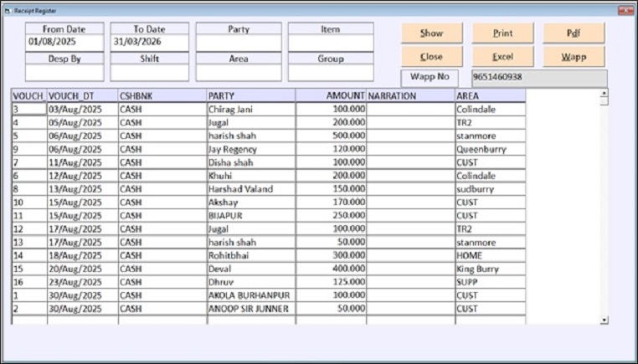This screenshot has width=638, height=364.
Task: Select party cell Jay Regency
Action: [251, 149]
